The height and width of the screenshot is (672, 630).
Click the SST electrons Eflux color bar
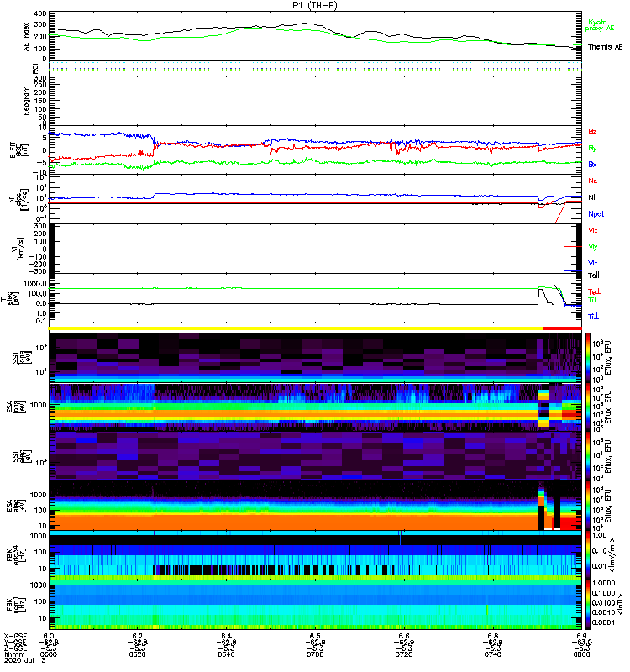point(588,455)
